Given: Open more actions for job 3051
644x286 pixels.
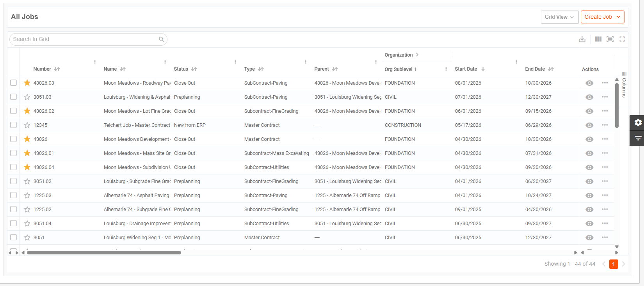Looking at the screenshot, I should coord(605,237).
